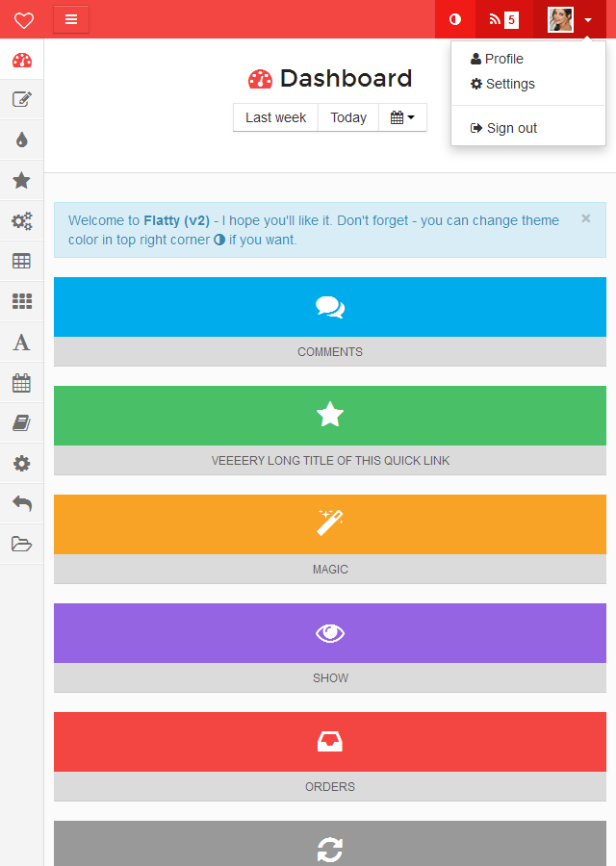Viewport: 616px width, 866px height.
Task: Toggle the hamburger navigation menu button
Action: click(71, 19)
